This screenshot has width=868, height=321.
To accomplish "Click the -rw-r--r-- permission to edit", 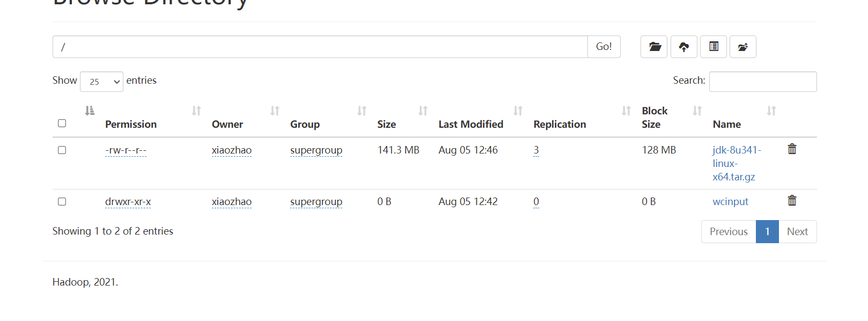I will (126, 150).
